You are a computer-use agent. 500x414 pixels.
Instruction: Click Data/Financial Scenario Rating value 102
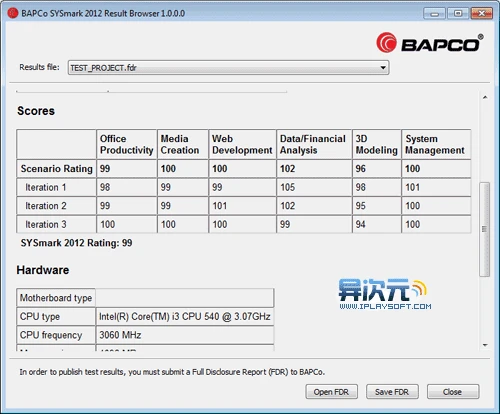click(x=287, y=169)
